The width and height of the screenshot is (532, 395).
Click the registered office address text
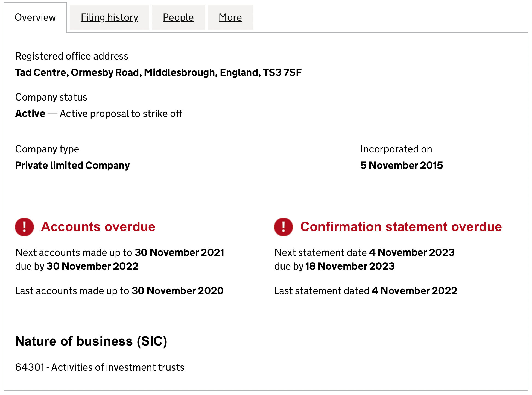pyautogui.click(x=158, y=73)
